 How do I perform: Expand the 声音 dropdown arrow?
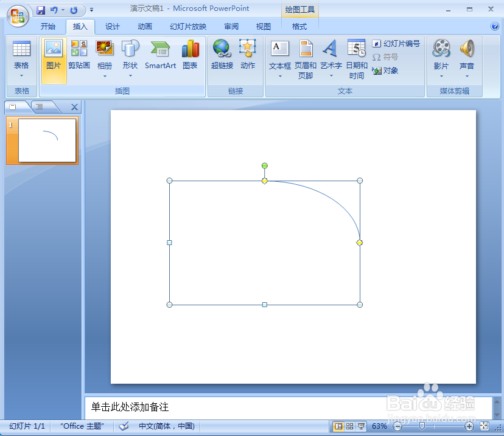467,77
